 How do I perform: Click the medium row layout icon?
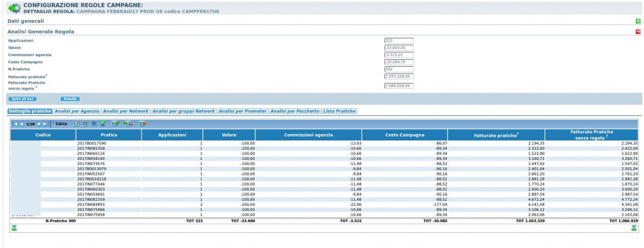point(85,123)
